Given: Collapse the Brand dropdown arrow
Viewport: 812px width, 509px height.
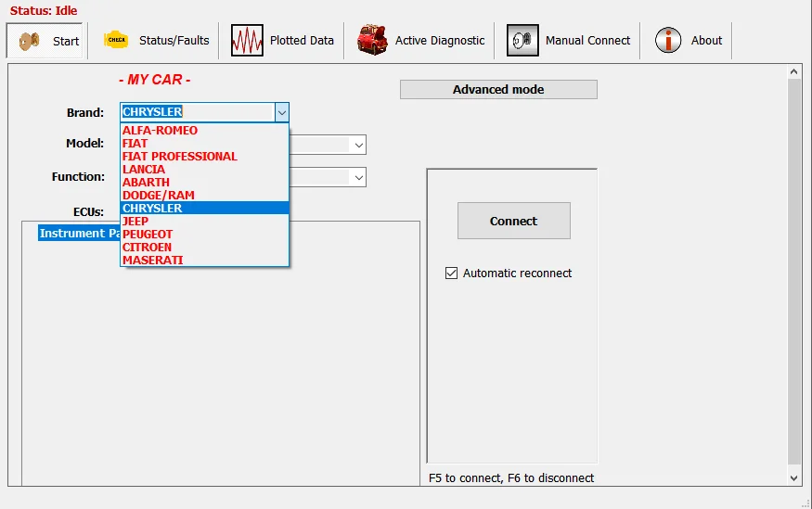Looking at the screenshot, I should (x=282, y=112).
